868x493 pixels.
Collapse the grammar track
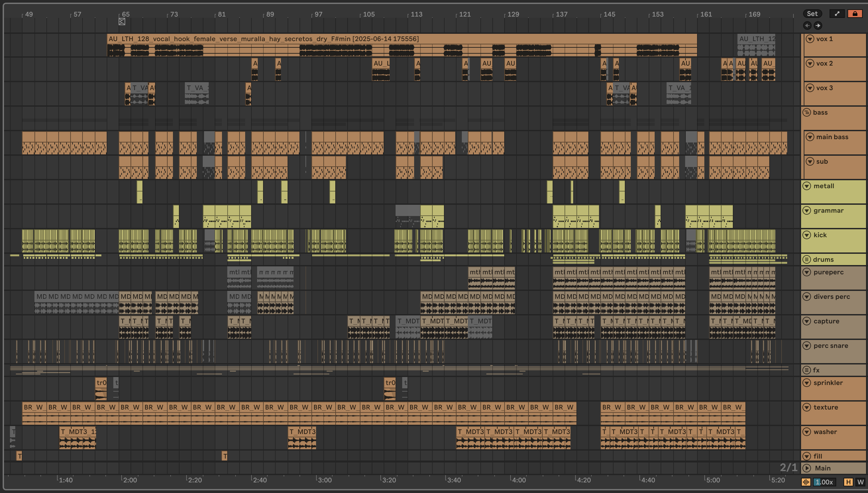[x=807, y=211]
